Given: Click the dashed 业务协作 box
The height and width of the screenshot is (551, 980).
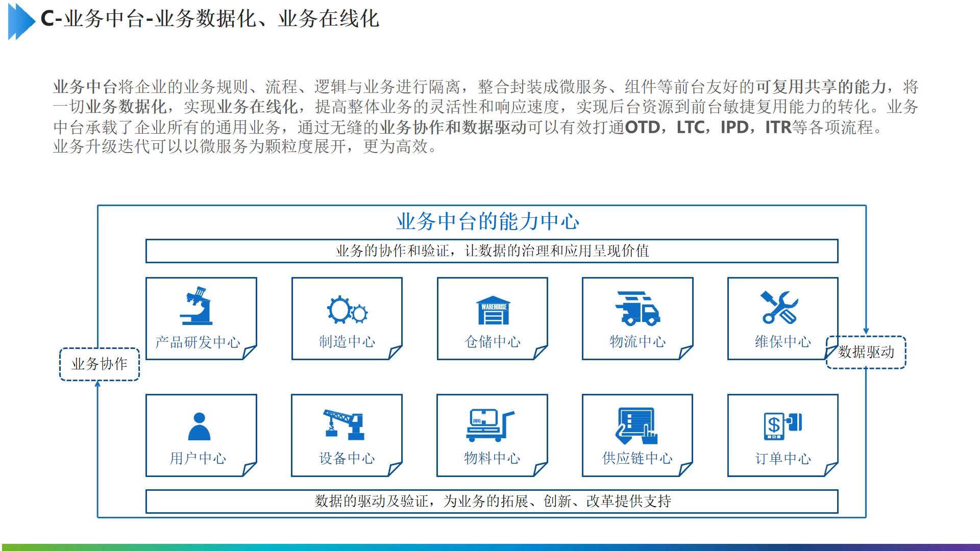Looking at the screenshot, I should pyautogui.click(x=100, y=364).
